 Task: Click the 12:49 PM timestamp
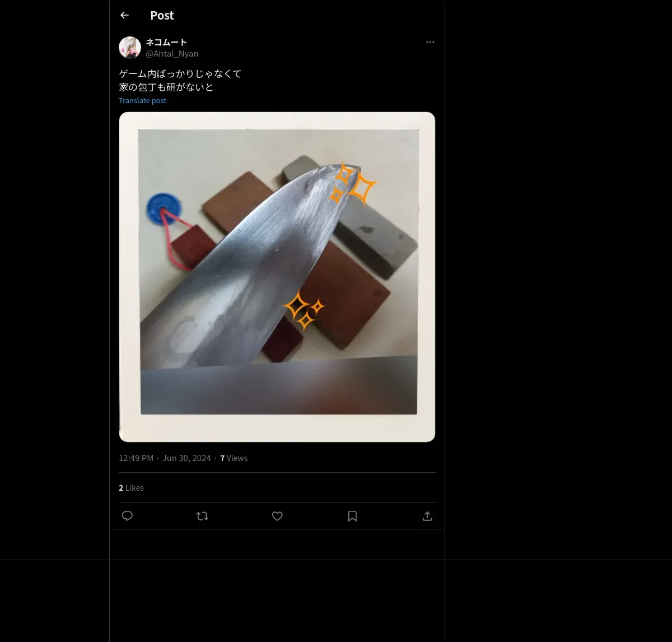136,458
